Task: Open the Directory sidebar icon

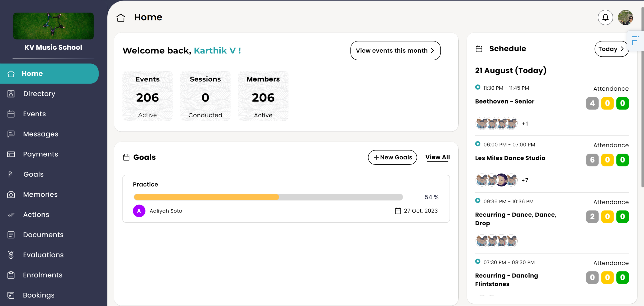Action: 11,94
